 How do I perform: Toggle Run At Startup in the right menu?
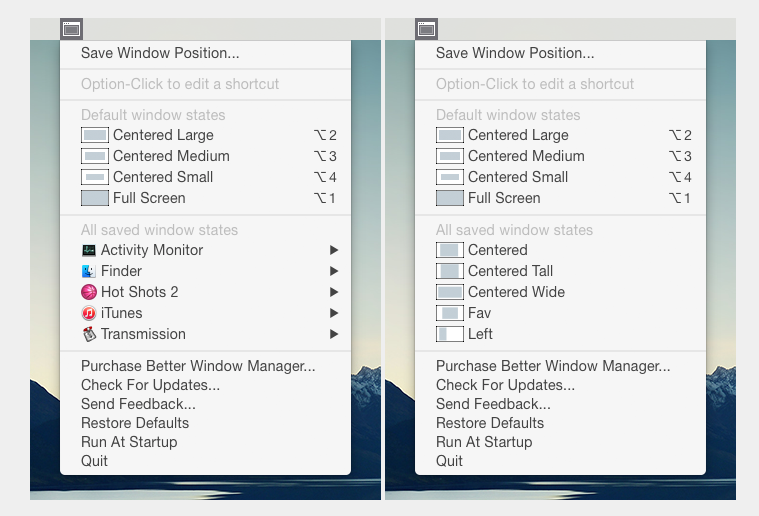[484, 442]
